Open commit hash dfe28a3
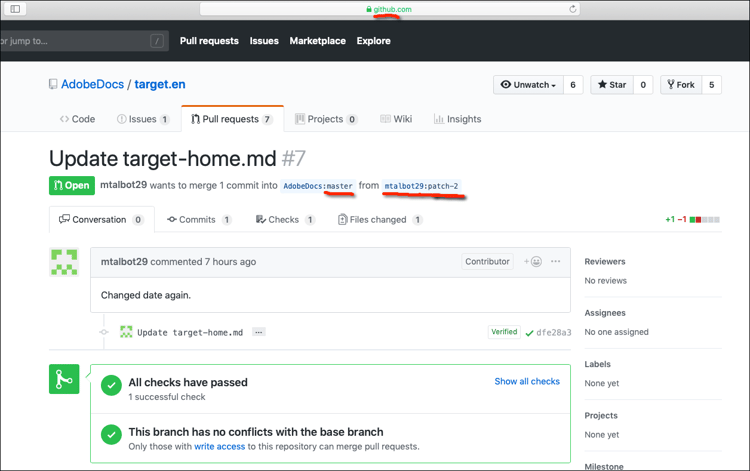The image size is (750, 471). click(554, 333)
